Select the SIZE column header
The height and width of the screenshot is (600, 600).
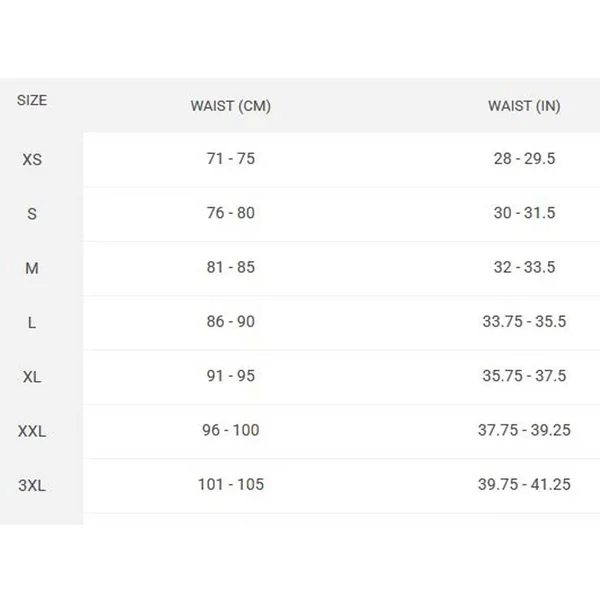coord(32,100)
